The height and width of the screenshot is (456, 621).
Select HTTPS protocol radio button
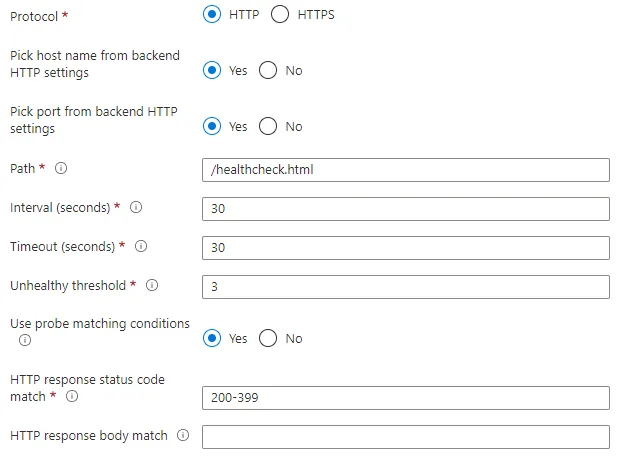coord(279,15)
